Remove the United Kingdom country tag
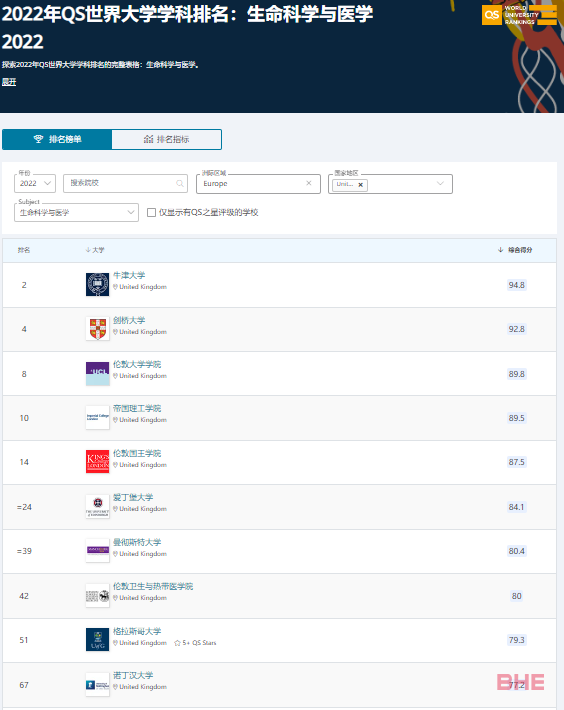The image size is (564, 710). pyautogui.click(x=360, y=185)
